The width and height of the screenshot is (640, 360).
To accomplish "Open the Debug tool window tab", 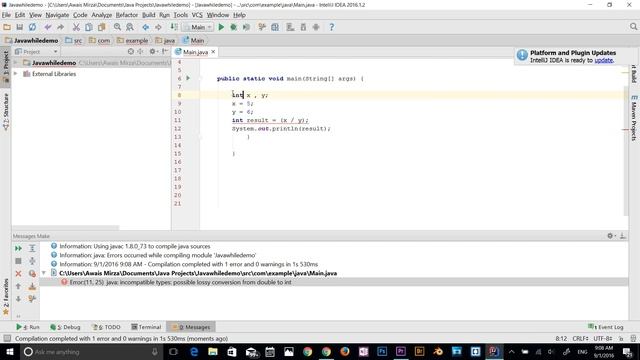I will 65,327.
